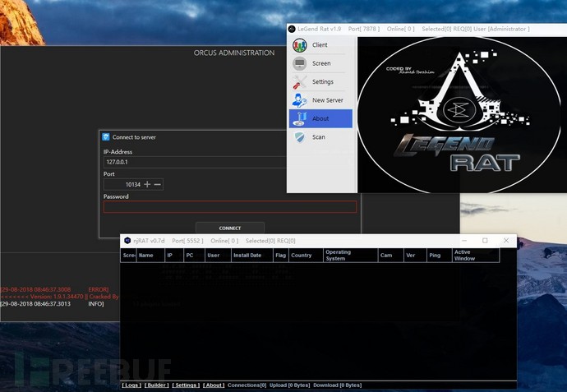This screenshot has height=392, width=567.
Task: Open the Scan menu item in LeGend Rat
Action: (x=320, y=137)
